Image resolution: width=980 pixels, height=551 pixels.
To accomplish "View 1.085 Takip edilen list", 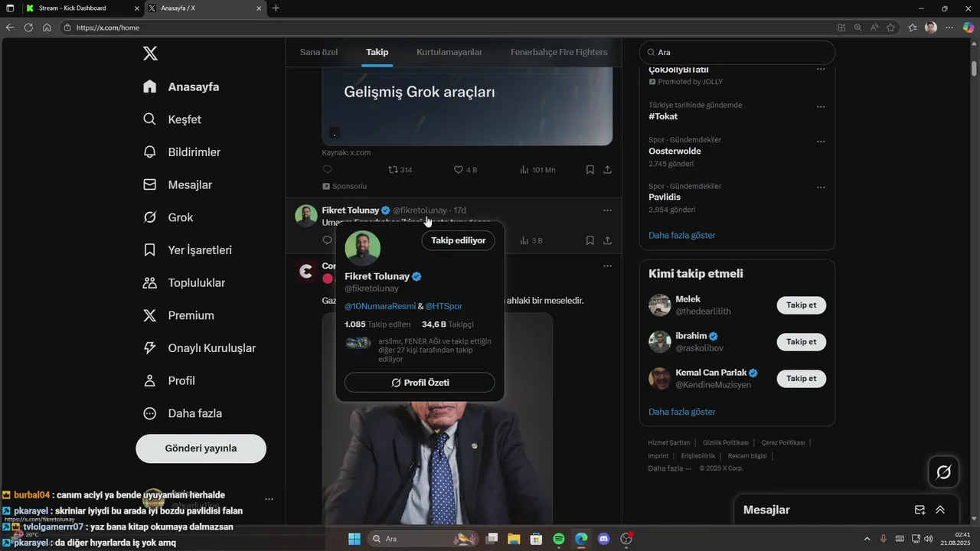I will (x=377, y=324).
